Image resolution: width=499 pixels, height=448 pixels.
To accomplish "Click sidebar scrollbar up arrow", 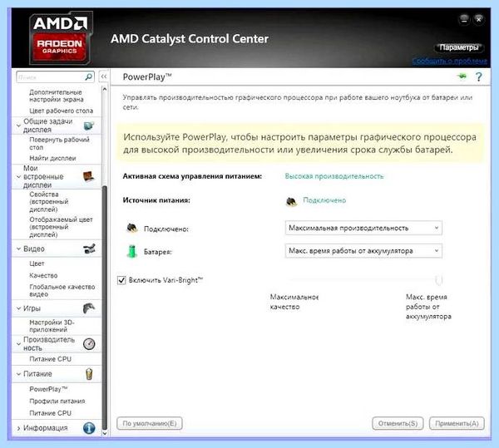I will pyautogui.click(x=105, y=89).
